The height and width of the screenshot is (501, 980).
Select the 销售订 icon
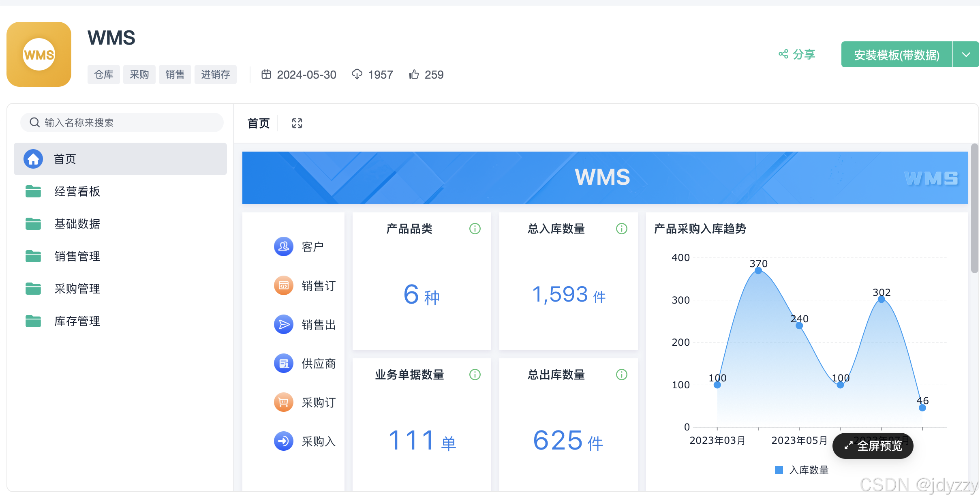(x=283, y=285)
